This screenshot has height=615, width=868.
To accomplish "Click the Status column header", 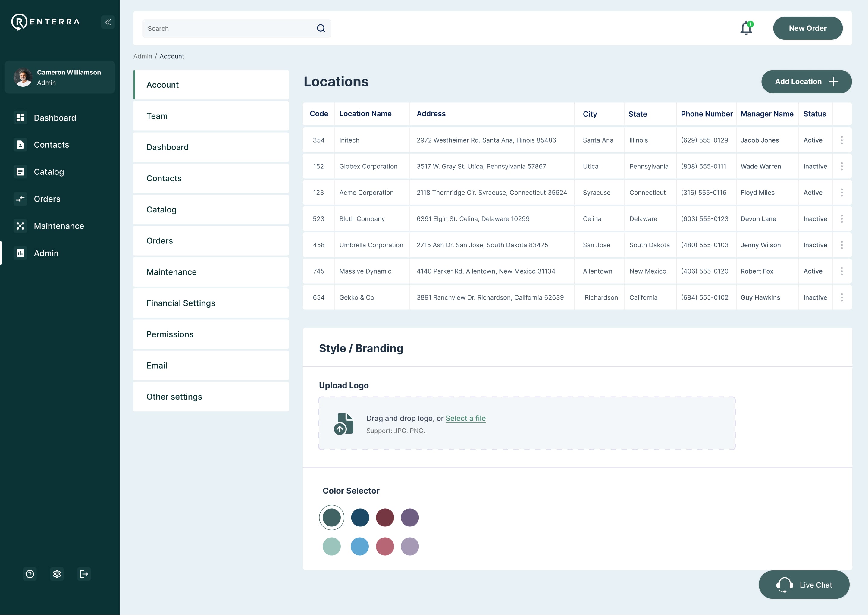I will coord(815,114).
